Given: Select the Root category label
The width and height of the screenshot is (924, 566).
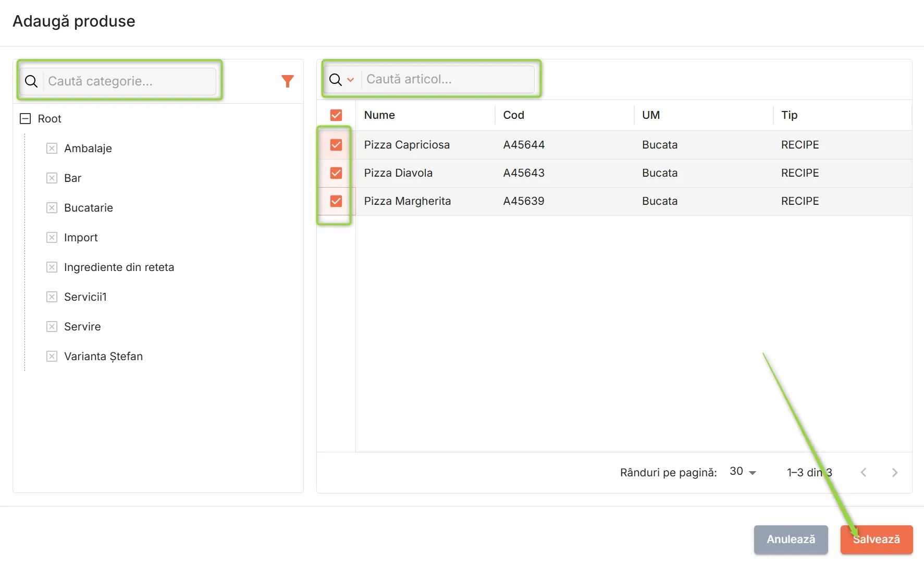Looking at the screenshot, I should coord(50,119).
